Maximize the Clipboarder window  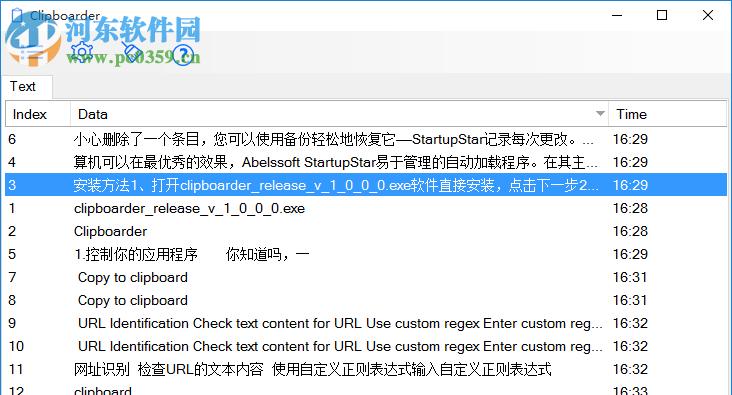pyautogui.click(x=662, y=15)
